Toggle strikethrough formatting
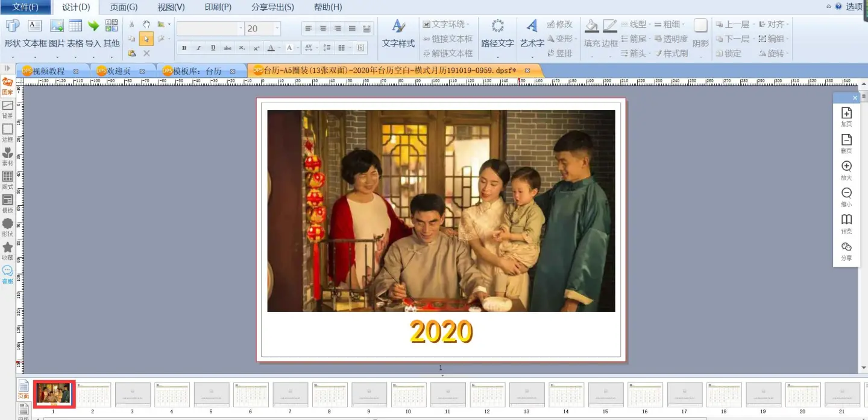Screen dimensions: 868x420 pyautogui.click(x=227, y=48)
